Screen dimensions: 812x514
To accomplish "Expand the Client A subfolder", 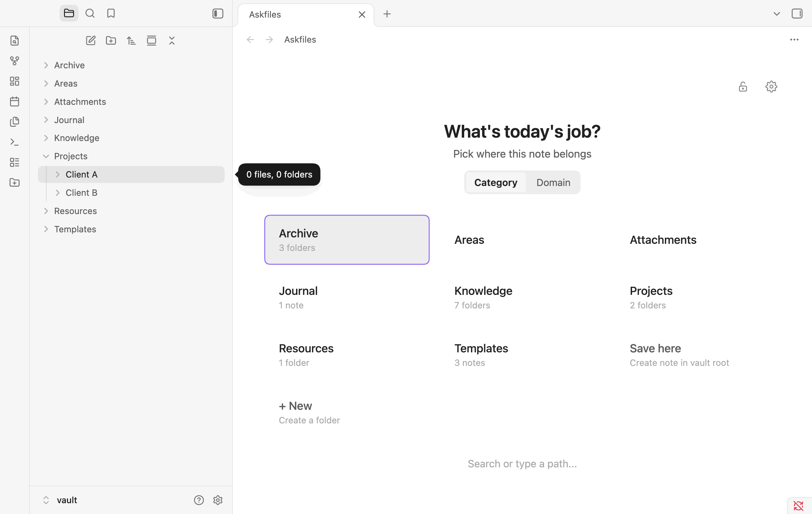I will click(58, 174).
